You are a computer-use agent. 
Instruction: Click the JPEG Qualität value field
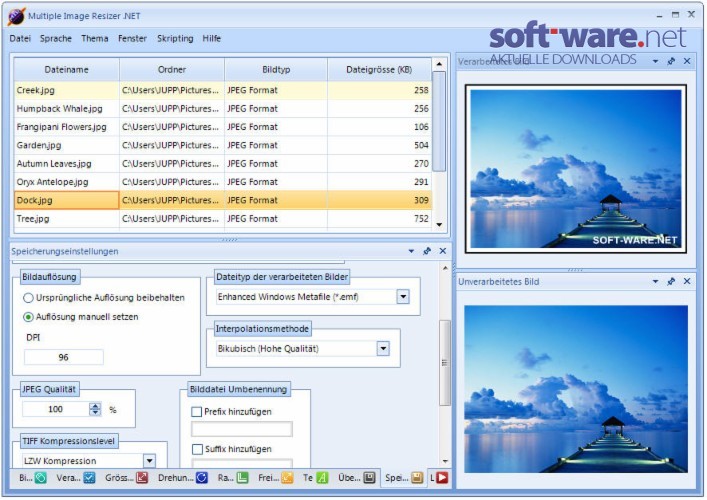pyautogui.click(x=56, y=409)
